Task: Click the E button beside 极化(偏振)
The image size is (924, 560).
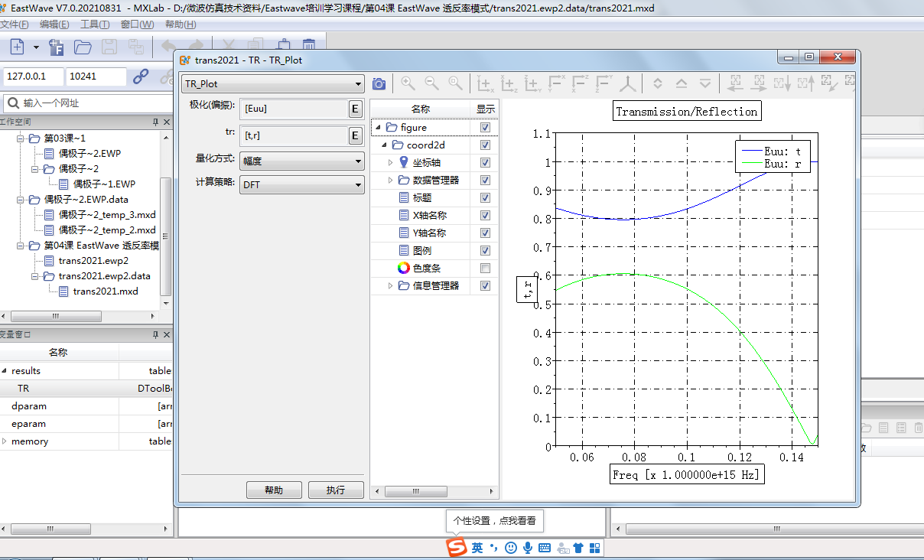Action: point(355,109)
